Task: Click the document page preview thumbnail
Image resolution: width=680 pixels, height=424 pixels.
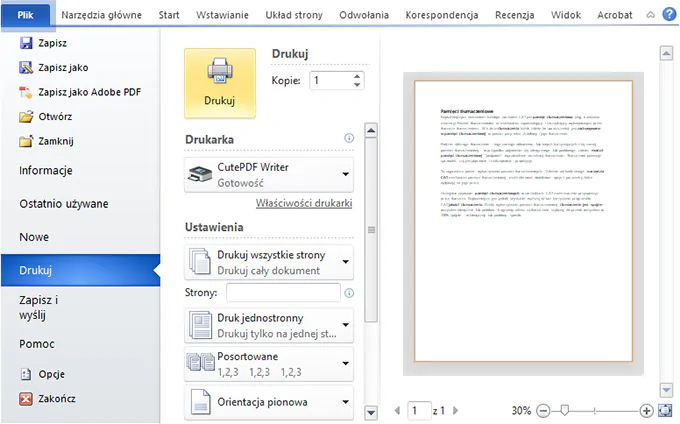Action: [523, 221]
